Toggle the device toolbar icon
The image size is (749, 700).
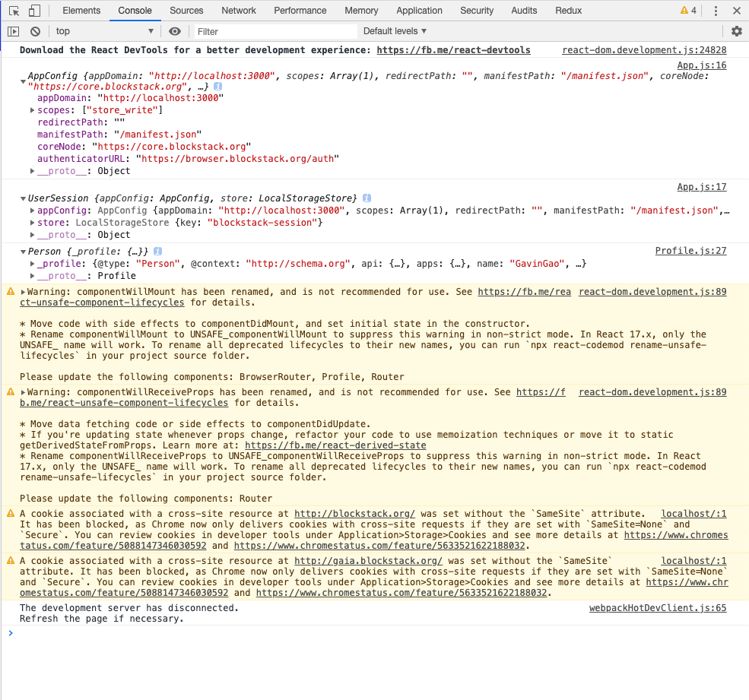pyautogui.click(x=34, y=11)
